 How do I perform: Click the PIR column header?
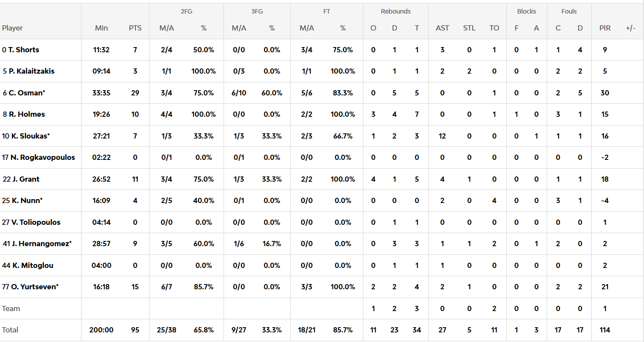click(x=605, y=28)
